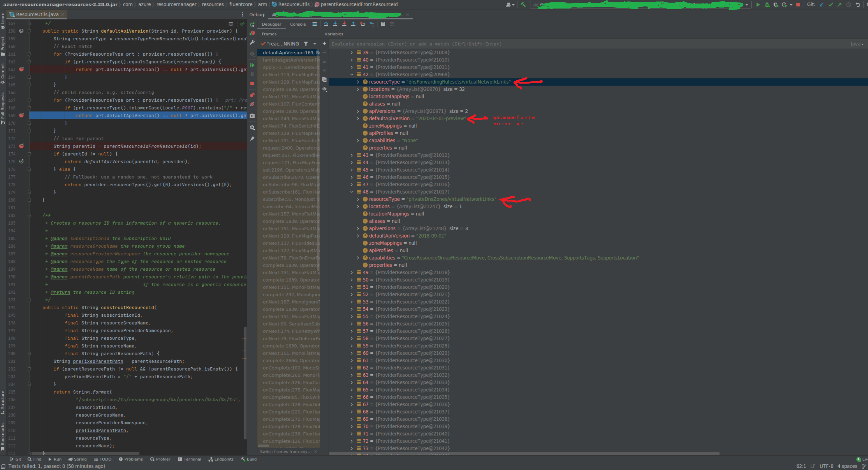Take a thread dump using the camera icon
The width and height of the screenshot is (868, 470).
[x=252, y=116]
